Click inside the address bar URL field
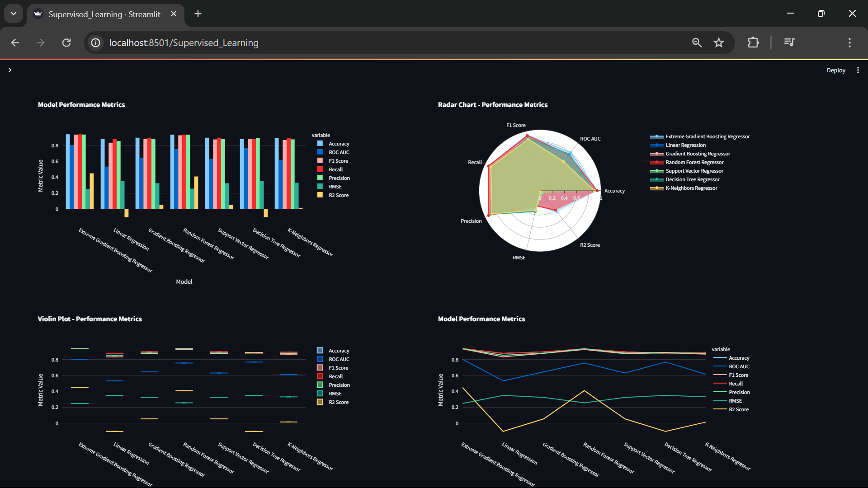This screenshot has height=488, width=868. [316, 42]
